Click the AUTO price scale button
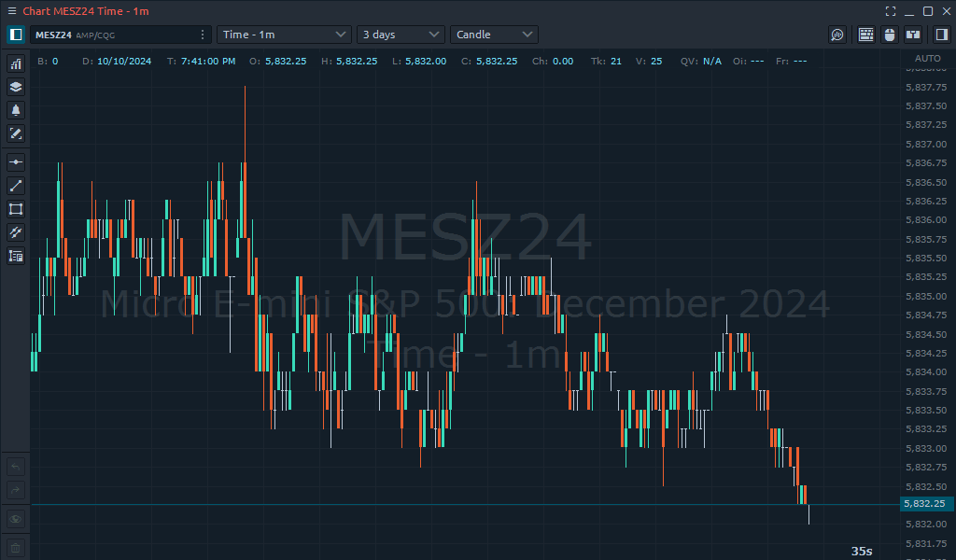Viewport: 956px width, 560px height. pyautogui.click(x=927, y=58)
